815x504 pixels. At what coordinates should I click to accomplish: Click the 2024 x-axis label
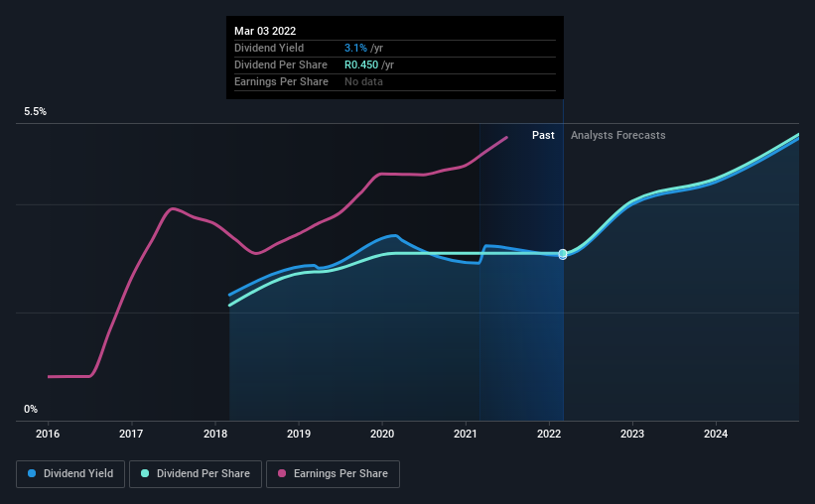[716, 434]
